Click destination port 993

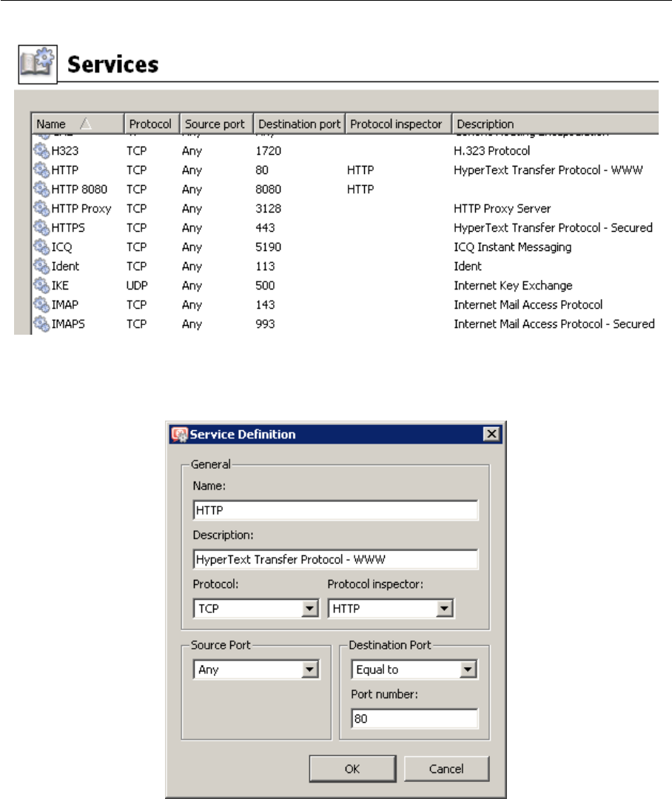click(x=265, y=324)
